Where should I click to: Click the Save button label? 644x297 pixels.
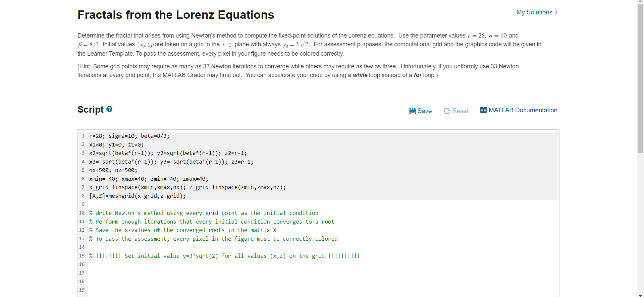tap(425, 111)
